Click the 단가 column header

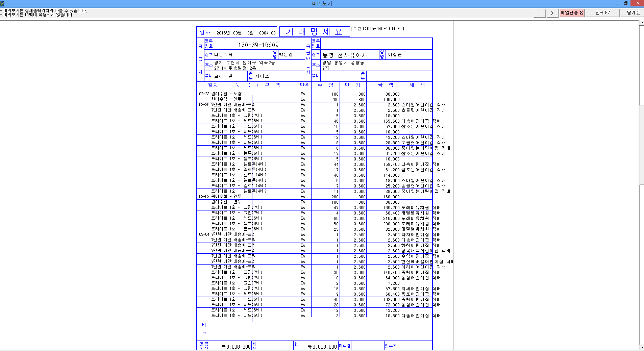353,85
